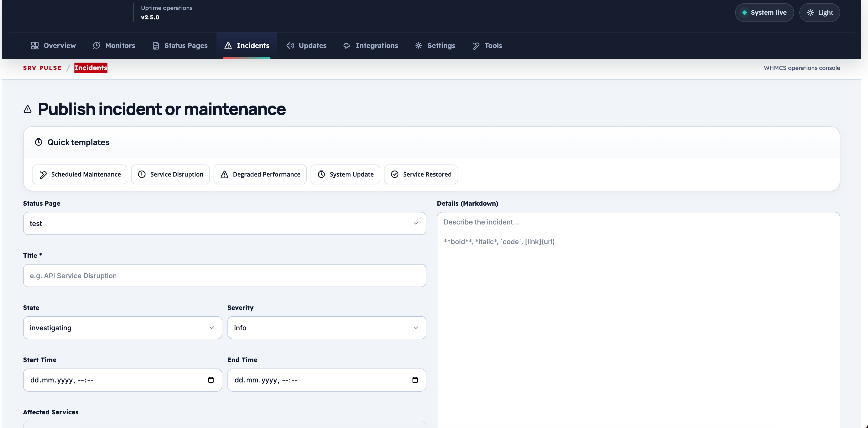Click the System live status pill

click(x=764, y=13)
